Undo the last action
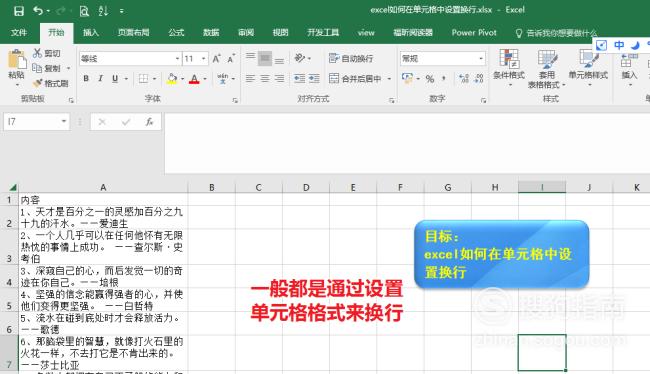The image size is (650, 374). pos(38,11)
